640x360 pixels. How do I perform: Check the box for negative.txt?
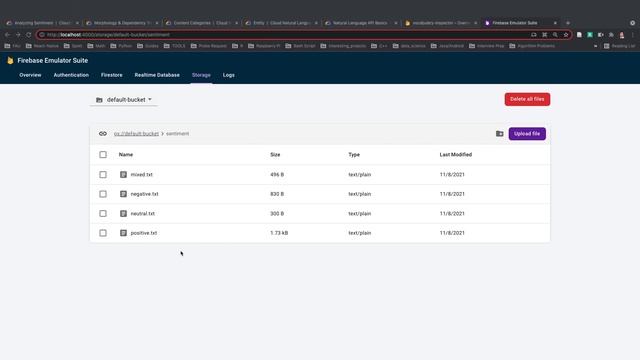pos(103,194)
